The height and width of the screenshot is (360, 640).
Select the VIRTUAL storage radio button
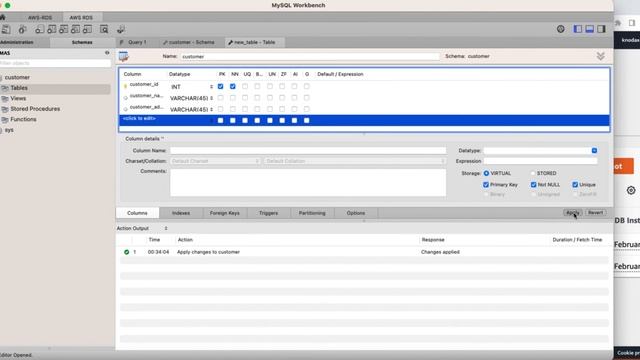pyautogui.click(x=486, y=173)
